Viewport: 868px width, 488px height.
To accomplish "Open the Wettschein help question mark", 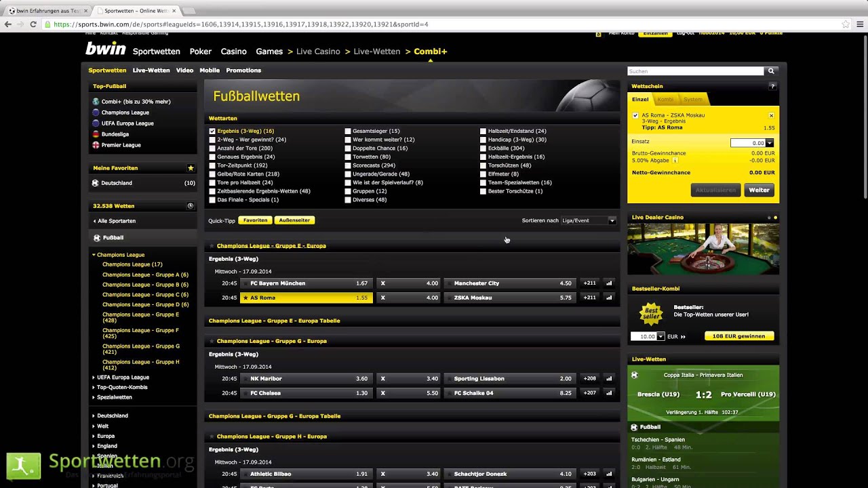I will (772, 86).
